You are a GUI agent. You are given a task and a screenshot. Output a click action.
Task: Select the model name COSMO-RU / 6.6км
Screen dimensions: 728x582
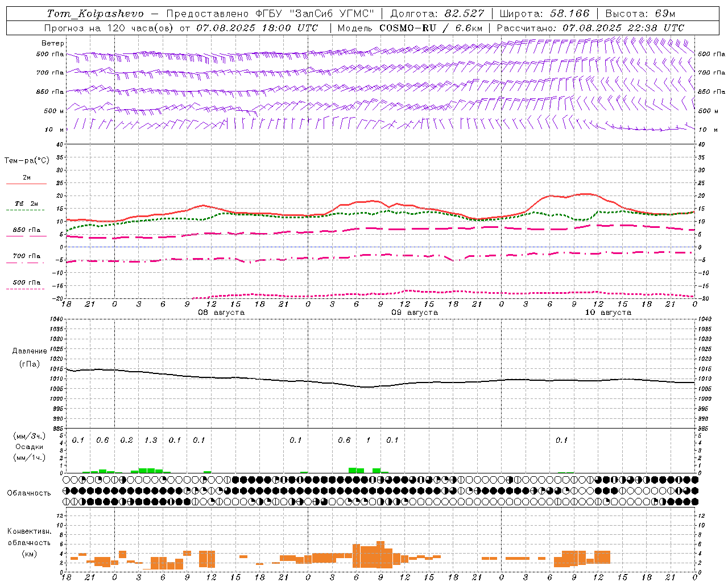[431, 28]
